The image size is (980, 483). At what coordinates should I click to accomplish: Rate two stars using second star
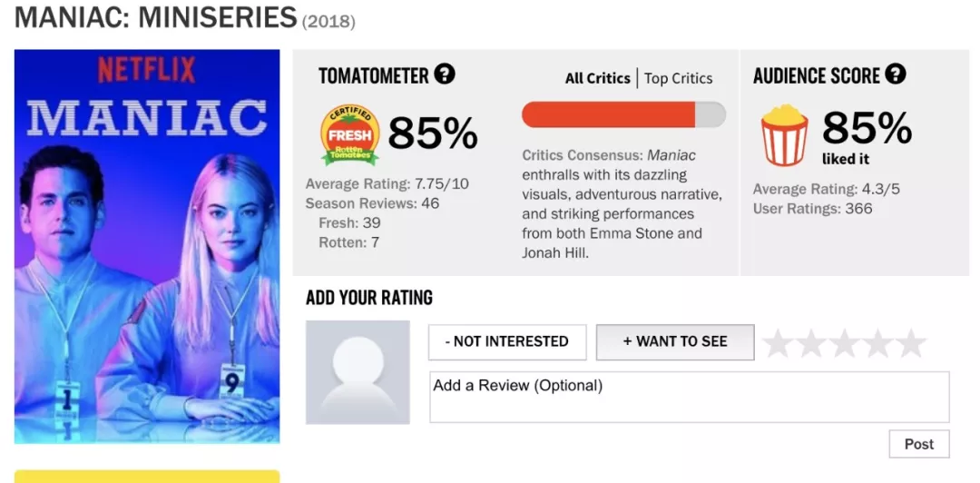pyautogui.click(x=811, y=343)
